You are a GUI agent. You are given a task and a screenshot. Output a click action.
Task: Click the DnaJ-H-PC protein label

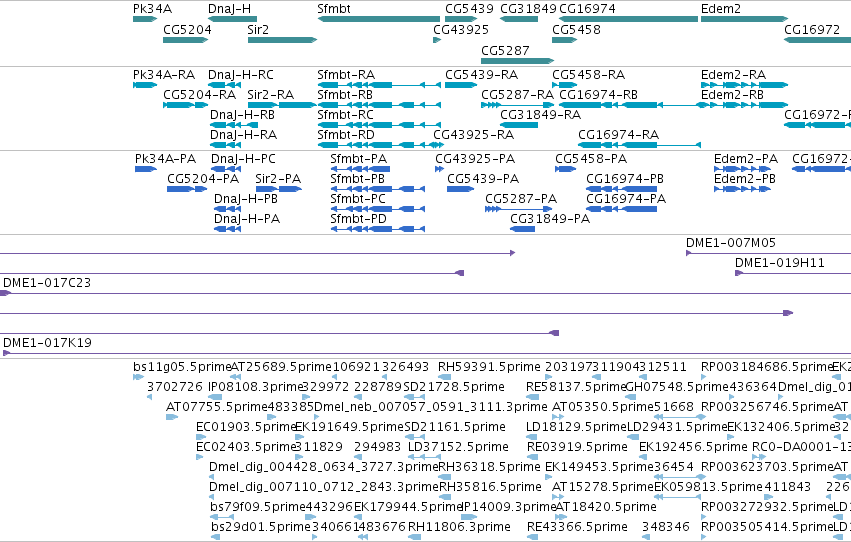tap(243, 159)
